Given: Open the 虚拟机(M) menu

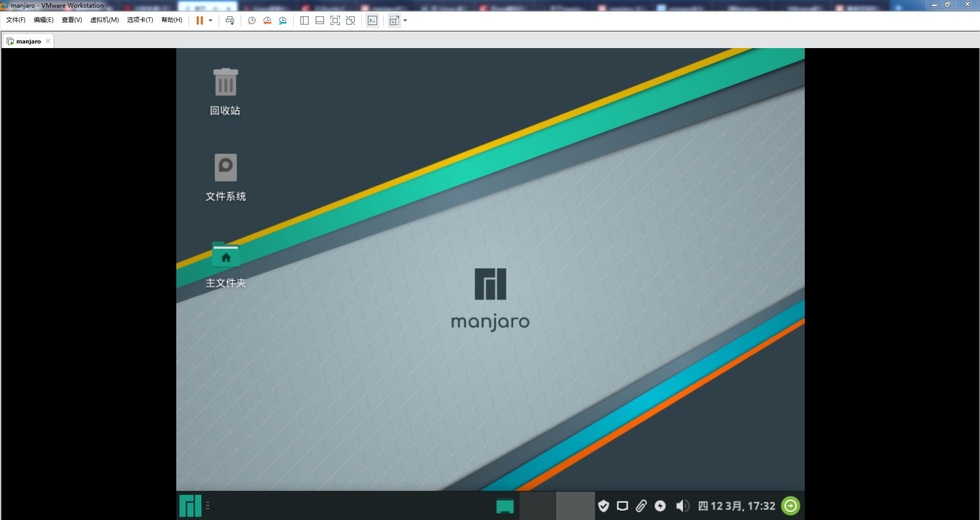Looking at the screenshot, I should tap(105, 20).
